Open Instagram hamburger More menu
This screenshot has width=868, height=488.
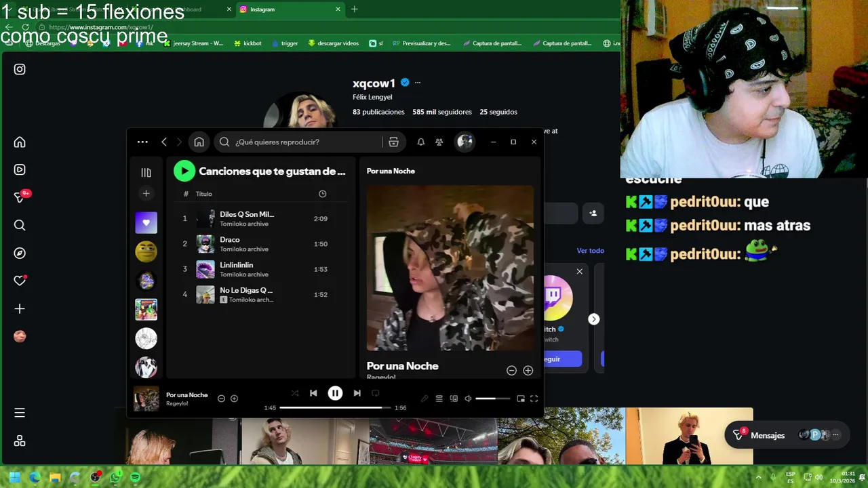tap(20, 412)
